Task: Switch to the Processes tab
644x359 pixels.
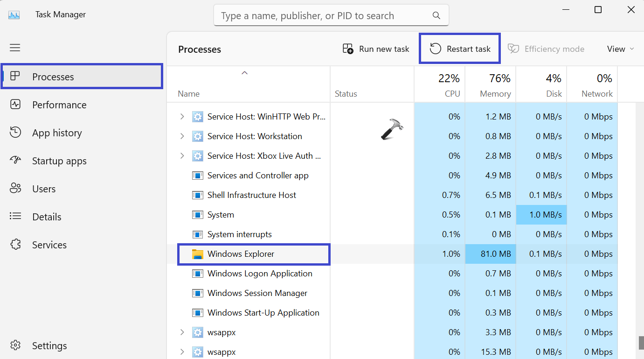Action: [x=53, y=77]
